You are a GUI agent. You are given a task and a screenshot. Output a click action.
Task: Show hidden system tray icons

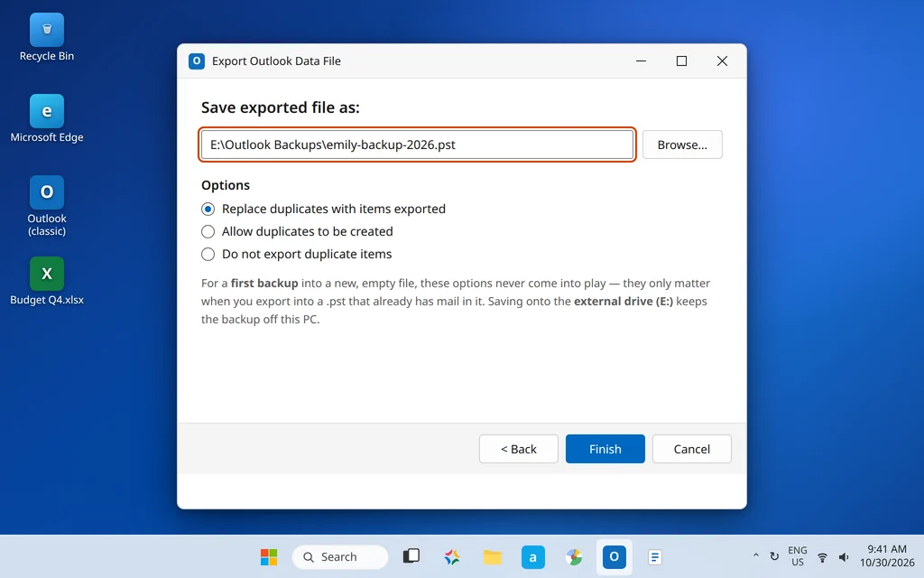click(x=755, y=556)
